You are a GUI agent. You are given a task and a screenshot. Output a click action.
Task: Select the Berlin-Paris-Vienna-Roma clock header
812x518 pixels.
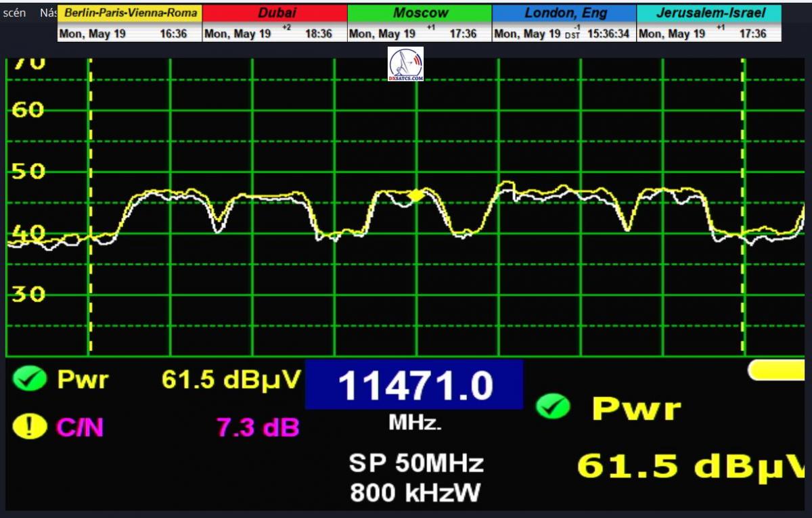(130, 13)
